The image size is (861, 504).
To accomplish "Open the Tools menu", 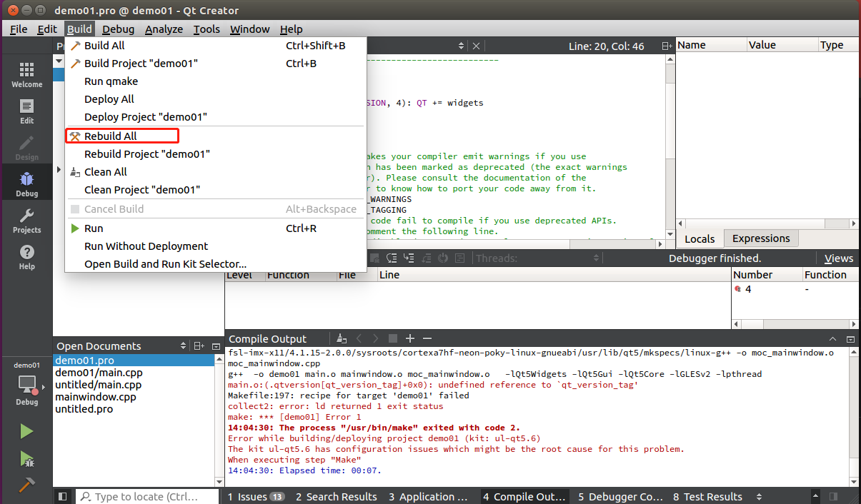I will (206, 29).
